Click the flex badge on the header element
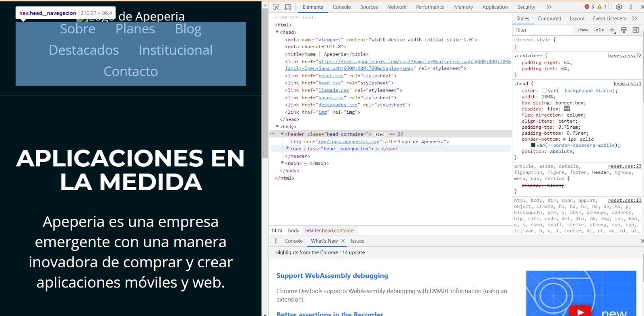Image resolution: width=644 pixels, height=316 pixels. pos(380,134)
